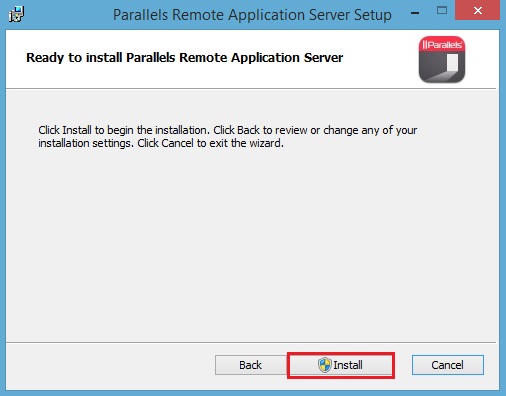Click the red ||Parallels wordmark band
The height and width of the screenshot is (396, 506).
pos(442,44)
